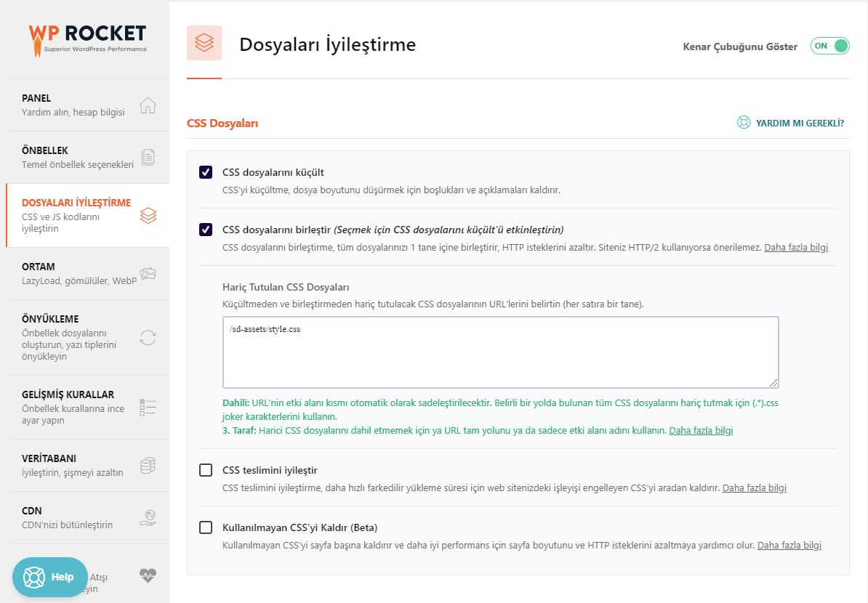Click the Kullanılmayan CSS'yi Kaldır (Beta) label
Image resolution: width=868 pixels, height=603 pixels.
(x=300, y=527)
